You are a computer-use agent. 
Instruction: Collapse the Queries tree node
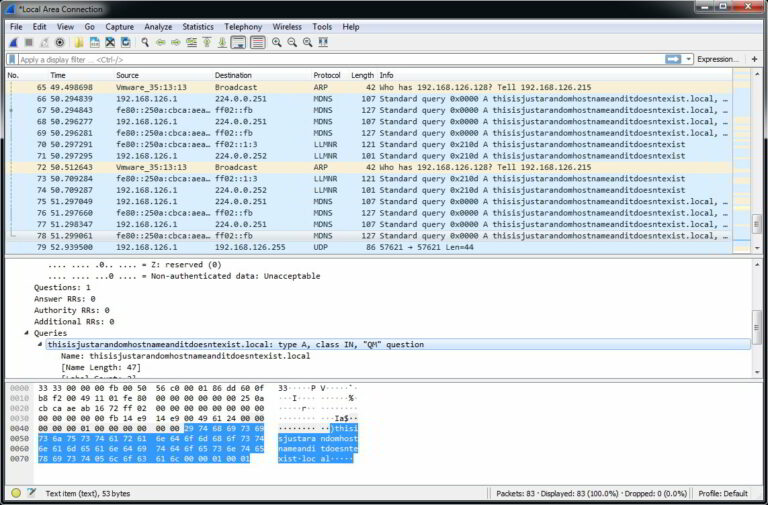coord(26,333)
